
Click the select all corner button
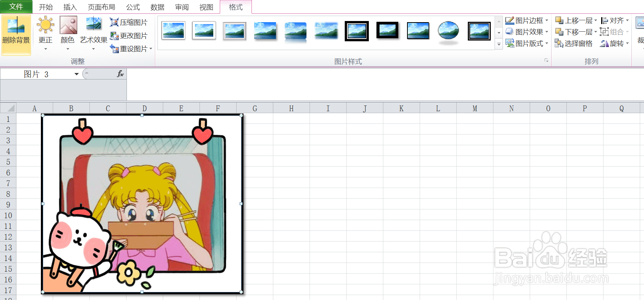click(x=8, y=108)
